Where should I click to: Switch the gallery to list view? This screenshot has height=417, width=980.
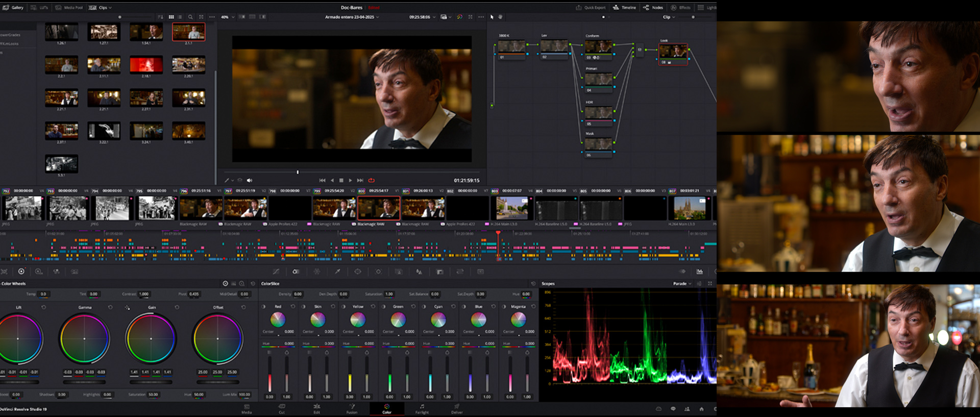click(x=180, y=17)
